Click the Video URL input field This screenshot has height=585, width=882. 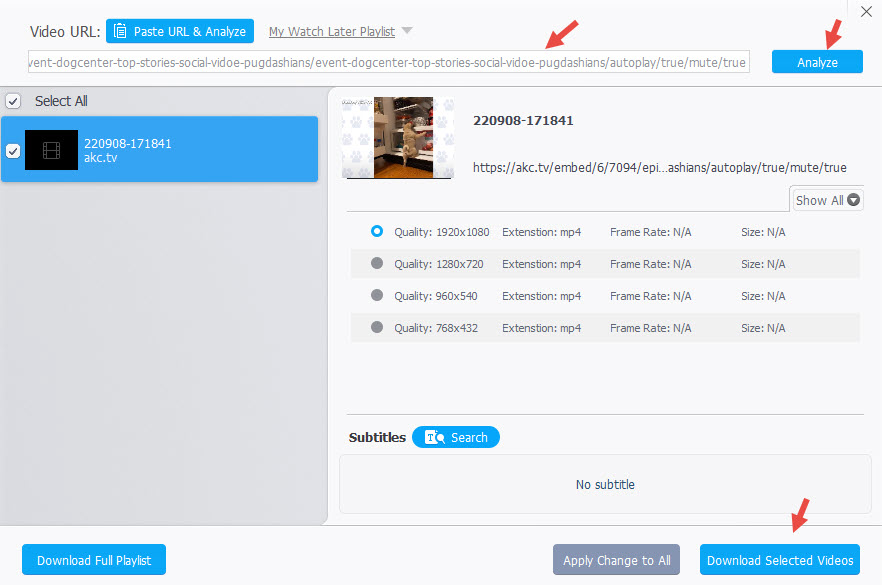(x=389, y=62)
